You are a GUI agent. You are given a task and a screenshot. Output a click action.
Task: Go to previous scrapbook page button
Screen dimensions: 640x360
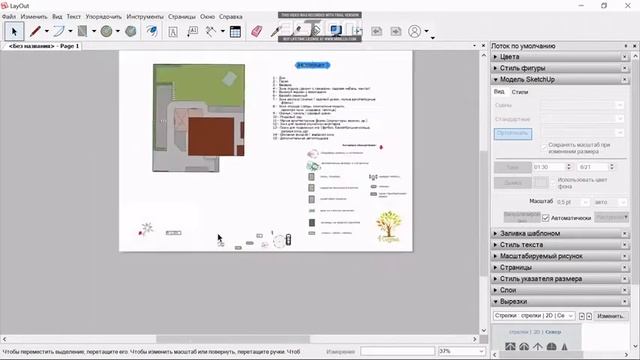582,316
